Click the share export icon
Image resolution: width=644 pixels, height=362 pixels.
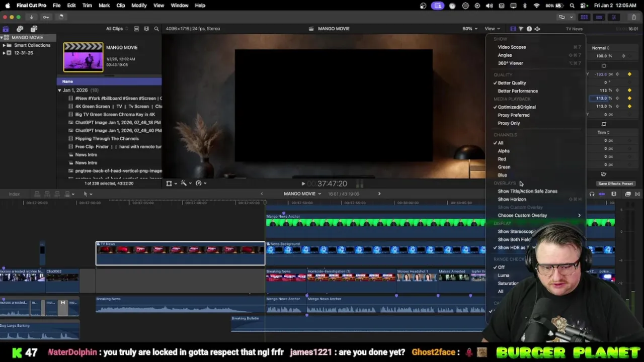coord(633,17)
